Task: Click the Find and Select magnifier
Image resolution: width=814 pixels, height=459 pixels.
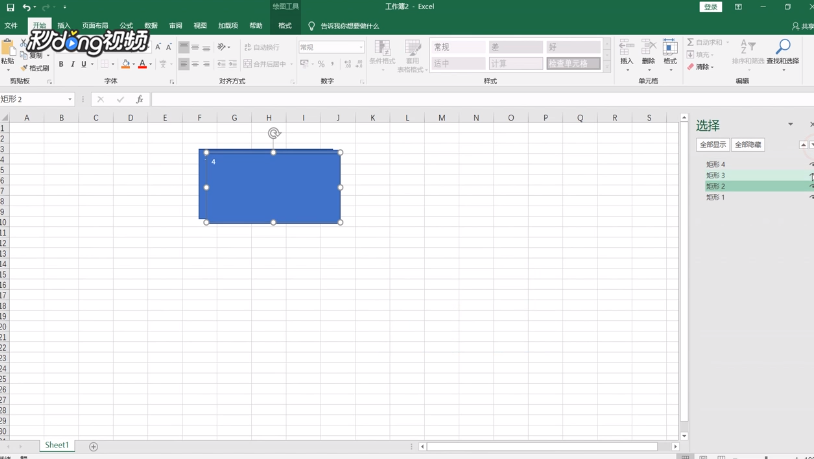Action: tap(783, 47)
